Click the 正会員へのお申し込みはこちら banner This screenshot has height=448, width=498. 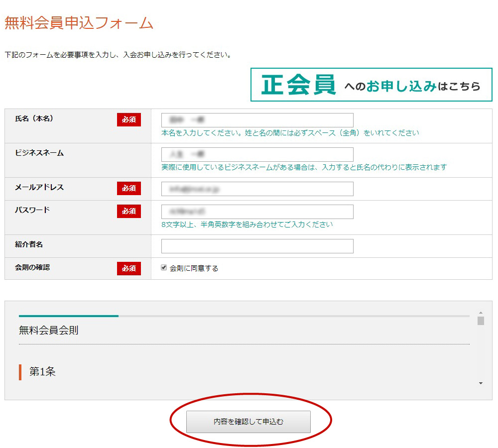point(371,85)
